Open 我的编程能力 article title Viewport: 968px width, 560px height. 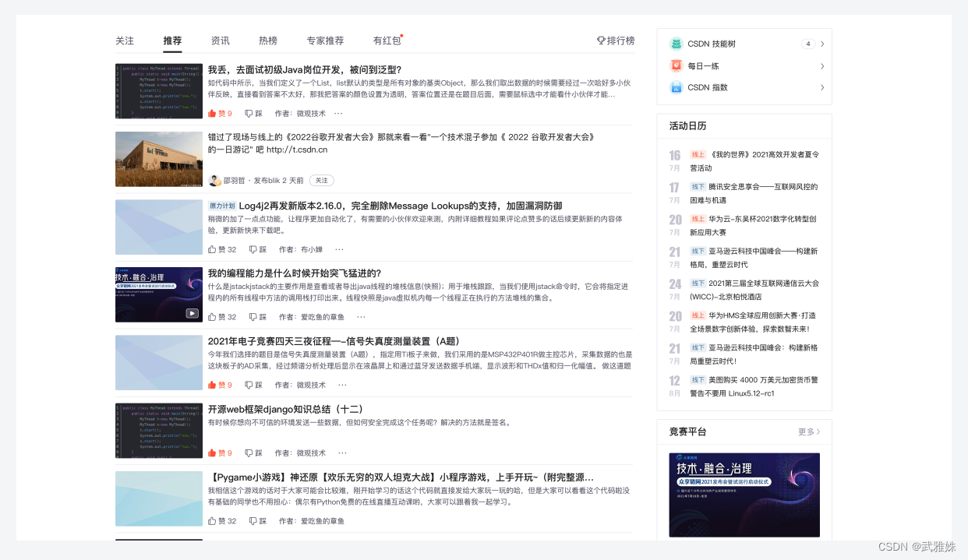pos(295,273)
